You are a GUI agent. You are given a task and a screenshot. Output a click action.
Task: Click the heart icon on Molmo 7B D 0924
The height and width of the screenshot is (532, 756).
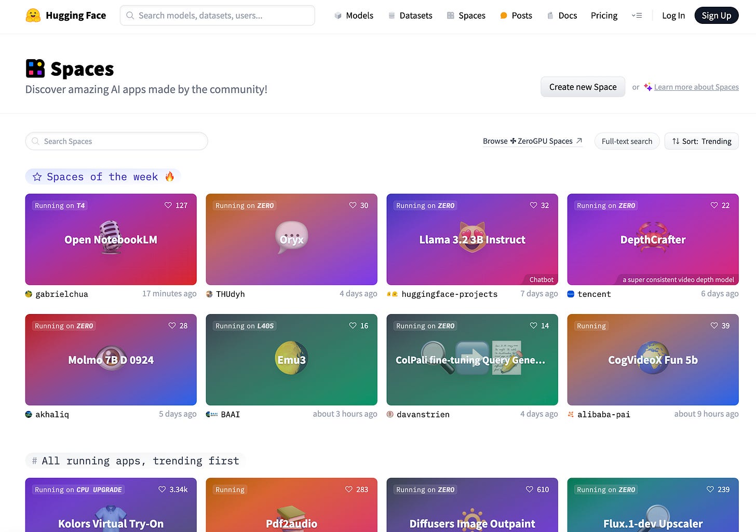pos(172,326)
